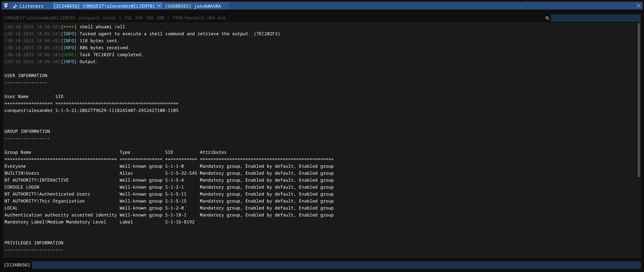Click the magnifying glass search icon
Viewport: 644px width, 272px height.
[547, 18]
